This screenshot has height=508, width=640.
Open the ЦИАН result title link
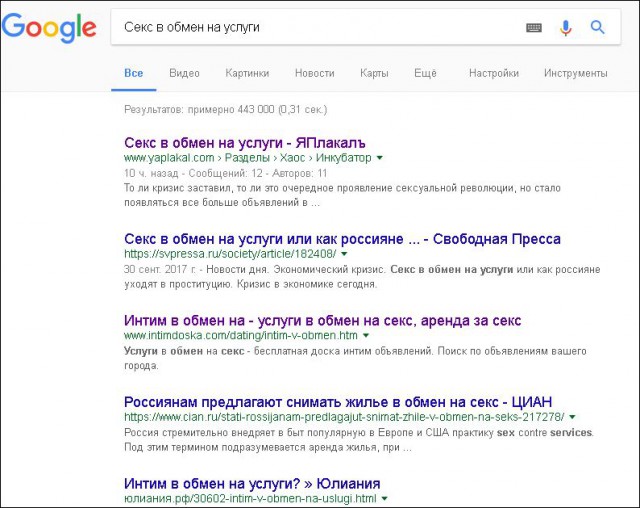(x=338, y=402)
